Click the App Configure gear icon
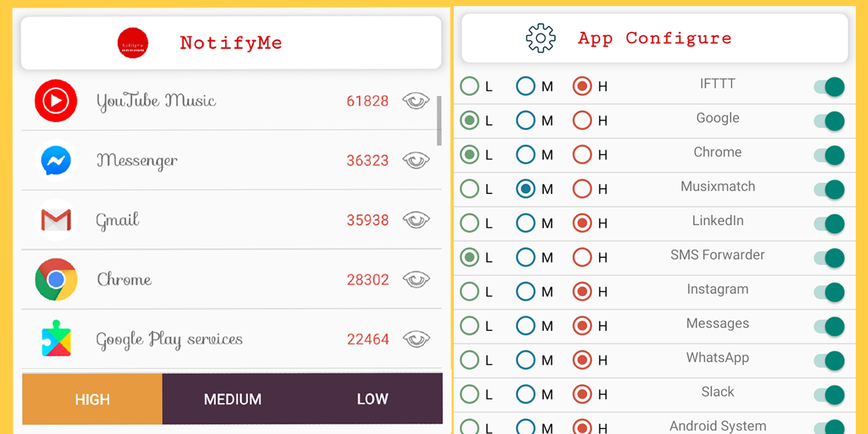Viewport: 868px width, 434px height. (540, 38)
